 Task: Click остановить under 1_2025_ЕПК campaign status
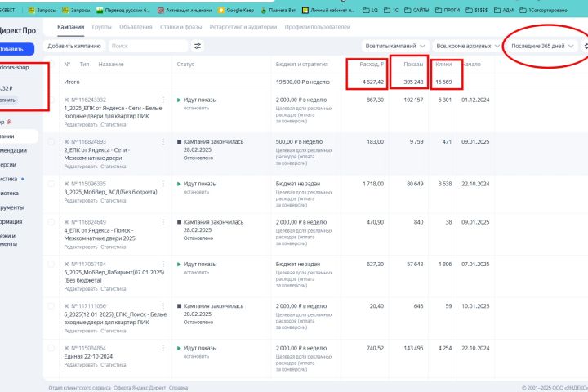coord(196,108)
